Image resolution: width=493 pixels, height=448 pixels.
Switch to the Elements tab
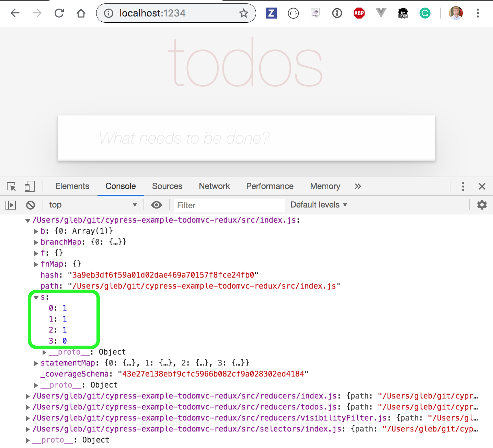pos(72,186)
